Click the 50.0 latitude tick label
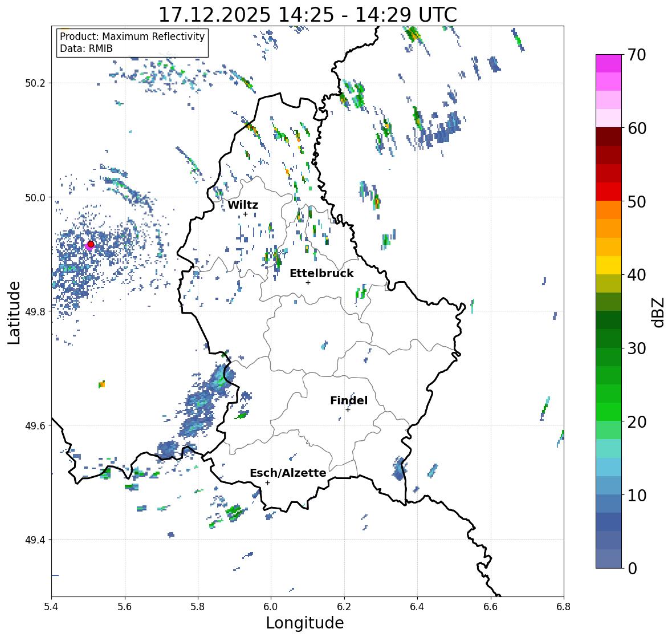 click(35, 197)
